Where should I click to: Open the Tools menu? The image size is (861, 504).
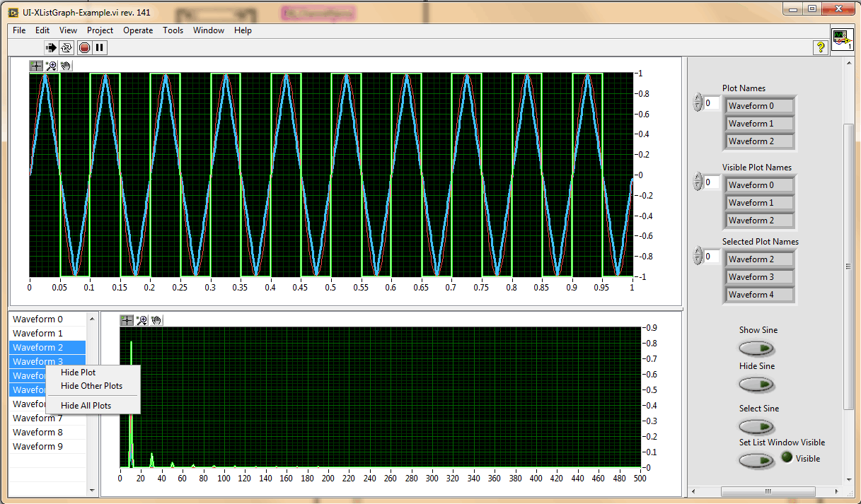coord(173,30)
